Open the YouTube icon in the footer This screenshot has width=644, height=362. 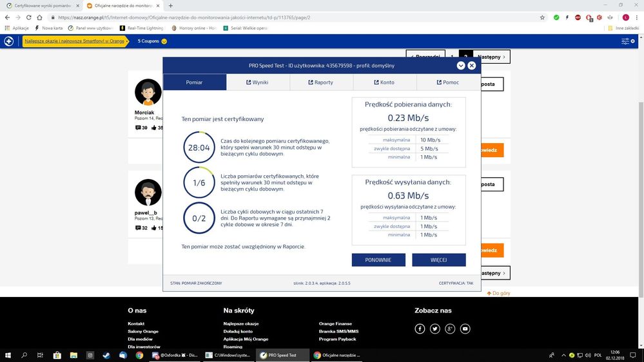tap(465, 329)
